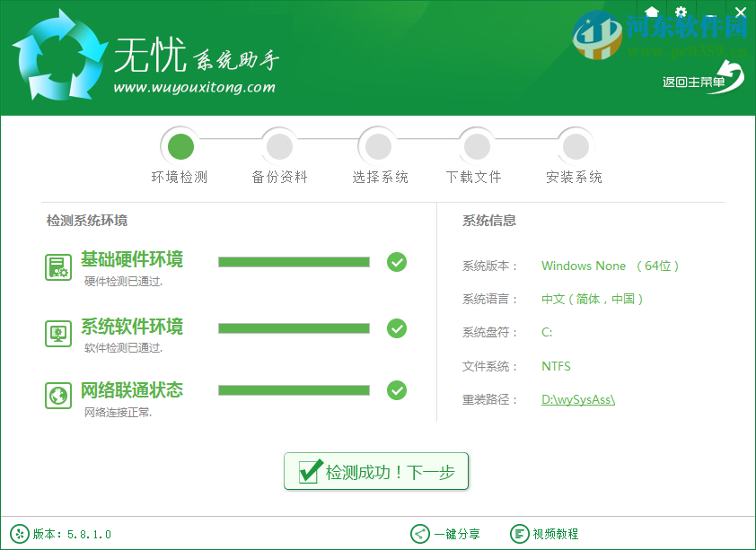
Task: Select the 环境检测 step circle
Action: pos(180,144)
